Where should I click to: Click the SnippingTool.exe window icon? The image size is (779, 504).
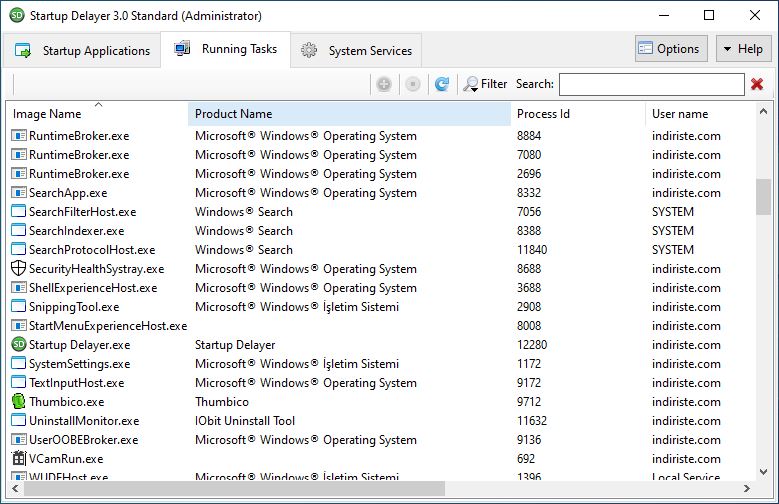point(18,306)
